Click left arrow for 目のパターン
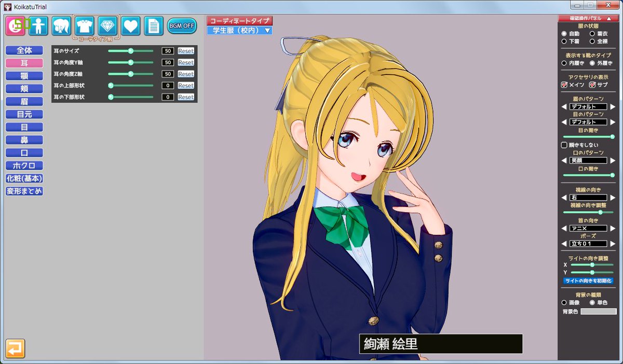 coord(564,122)
